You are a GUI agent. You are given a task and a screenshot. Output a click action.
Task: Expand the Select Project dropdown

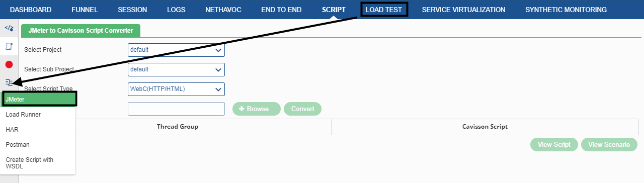176,50
